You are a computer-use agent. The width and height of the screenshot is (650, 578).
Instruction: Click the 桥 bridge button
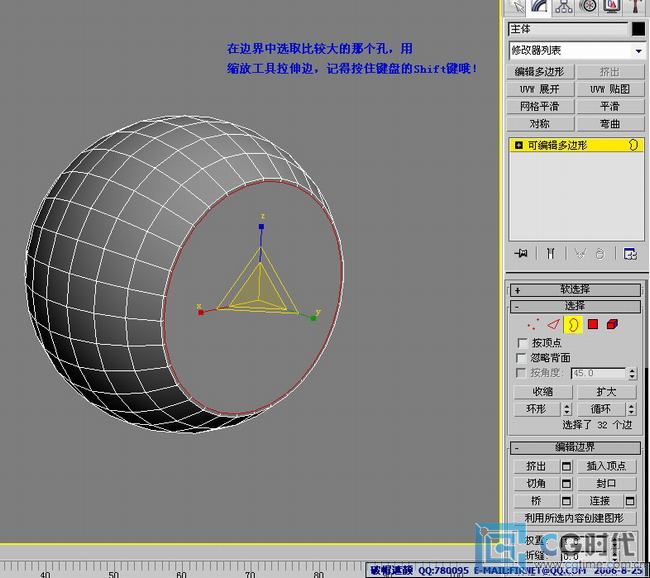click(536, 501)
